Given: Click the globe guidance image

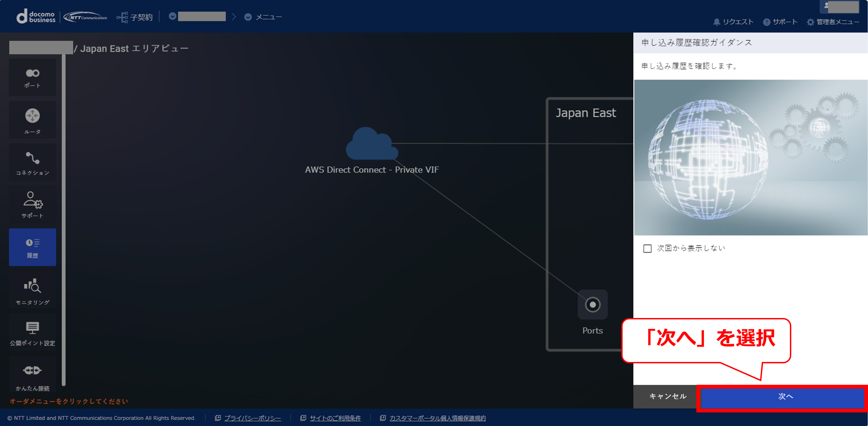Looking at the screenshot, I should (x=751, y=158).
